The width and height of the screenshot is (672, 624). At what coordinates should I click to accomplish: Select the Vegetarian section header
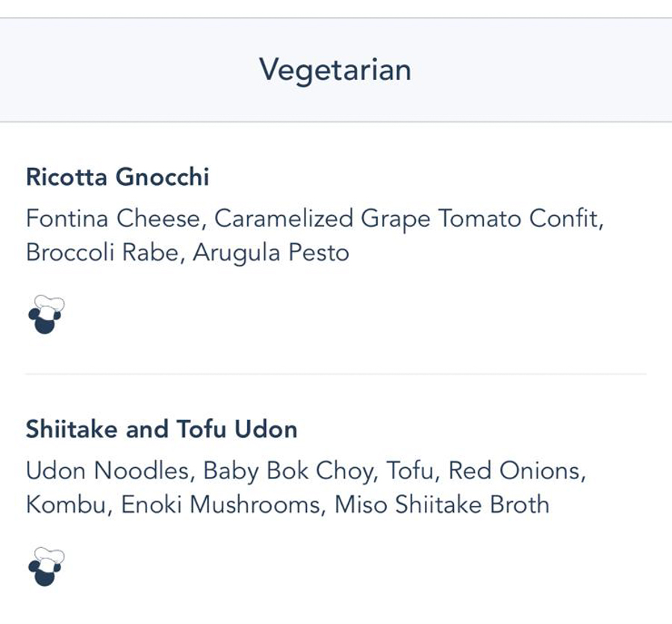[x=335, y=70]
